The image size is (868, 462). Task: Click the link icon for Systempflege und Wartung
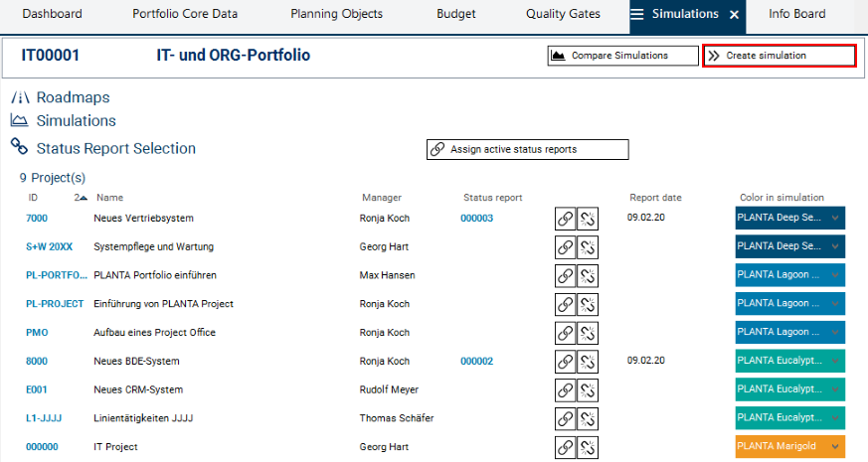[x=565, y=247]
